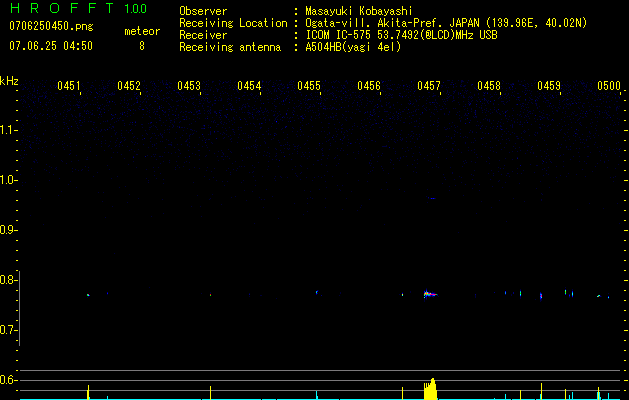The height and width of the screenshot is (400, 629).
Task: Click the 0459 time marker
Action: point(549,86)
